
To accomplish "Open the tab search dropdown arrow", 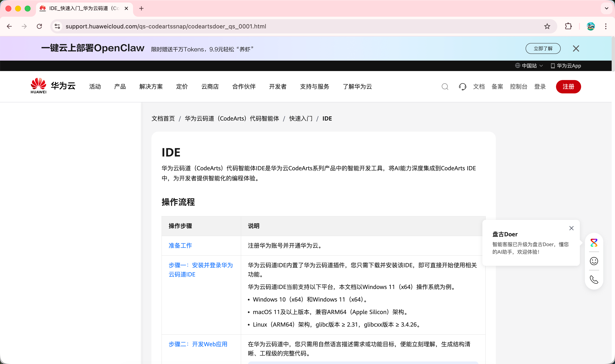I will (x=606, y=8).
